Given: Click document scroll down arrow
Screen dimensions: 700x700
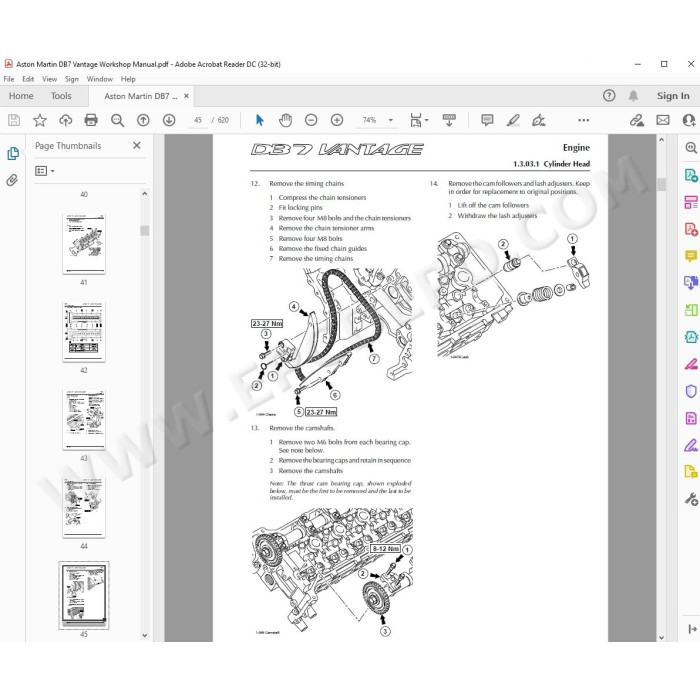Looking at the screenshot, I should [x=662, y=638].
